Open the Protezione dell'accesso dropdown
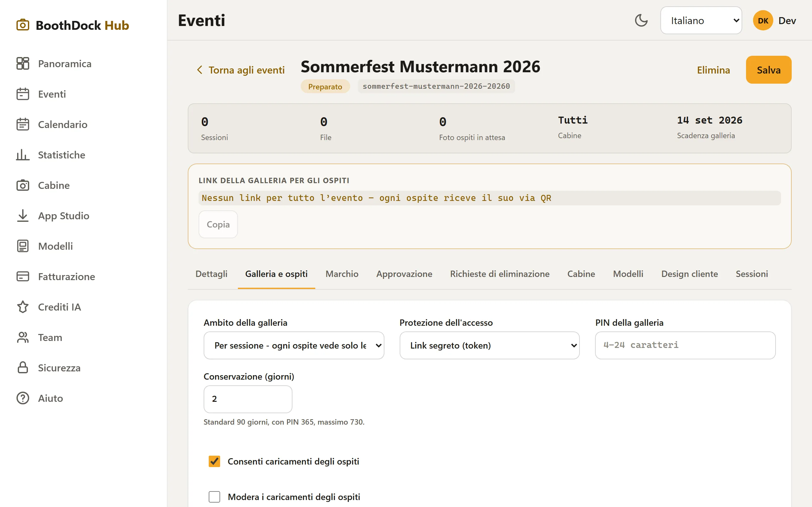Viewport: 812px width, 507px height. click(x=489, y=345)
